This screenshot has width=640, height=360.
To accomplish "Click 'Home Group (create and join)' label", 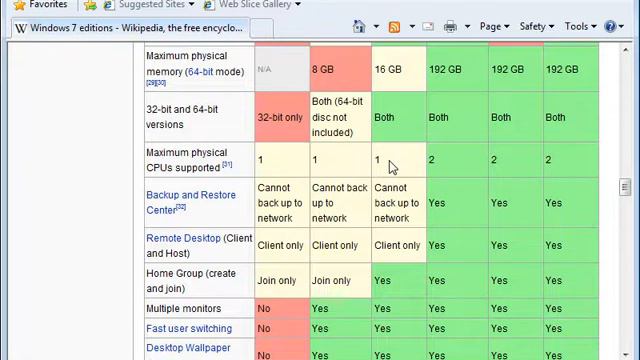I will 199,281.
